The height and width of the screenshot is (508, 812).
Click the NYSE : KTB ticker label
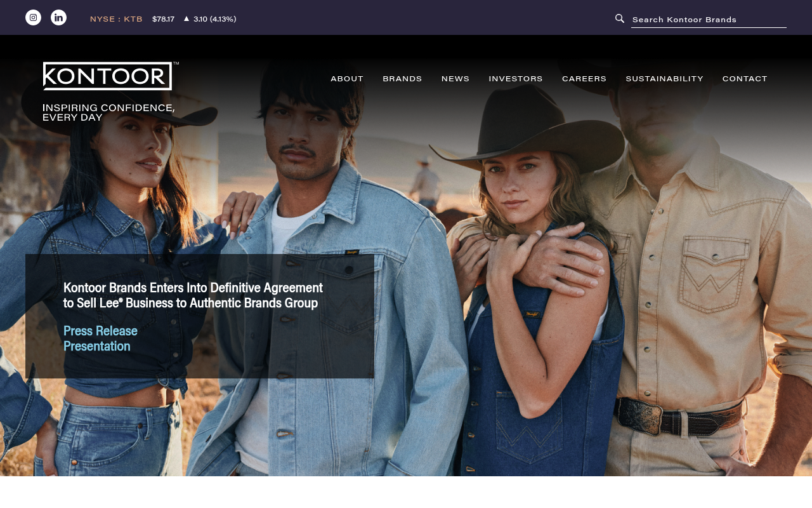point(116,19)
